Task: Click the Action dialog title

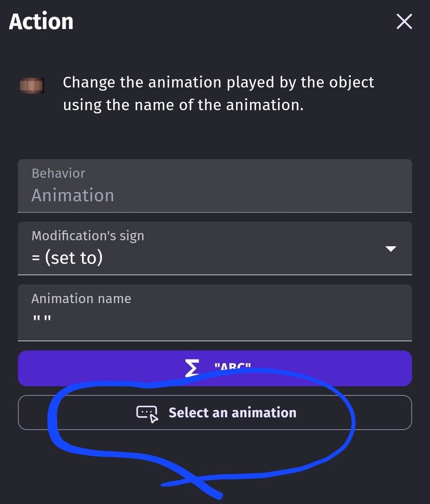Action: click(x=41, y=21)
